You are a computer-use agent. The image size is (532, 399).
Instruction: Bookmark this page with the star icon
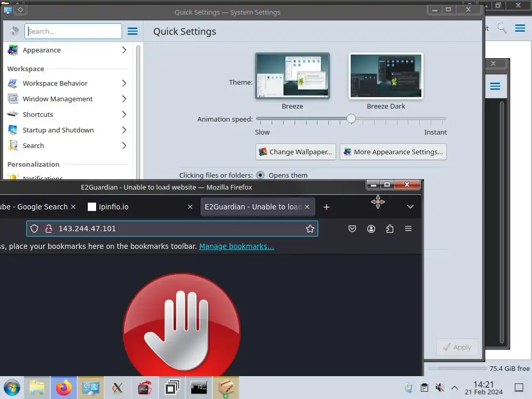[x=310, y=229]
